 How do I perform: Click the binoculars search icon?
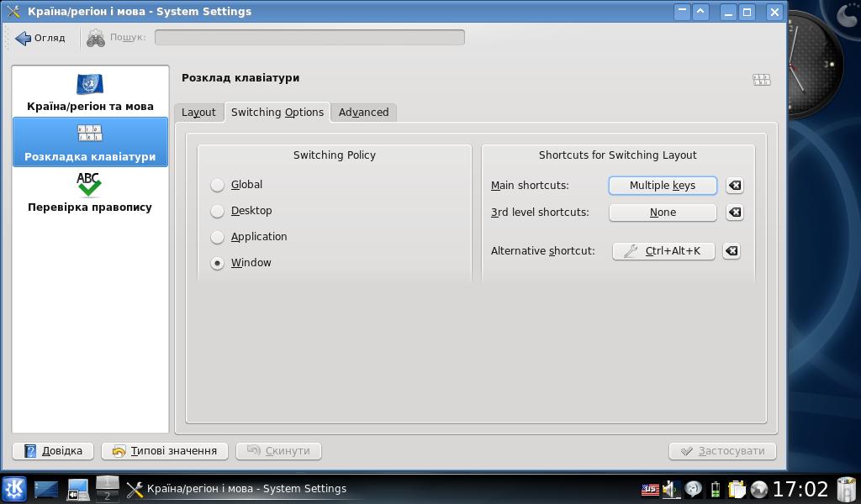(x=96, y=38)
